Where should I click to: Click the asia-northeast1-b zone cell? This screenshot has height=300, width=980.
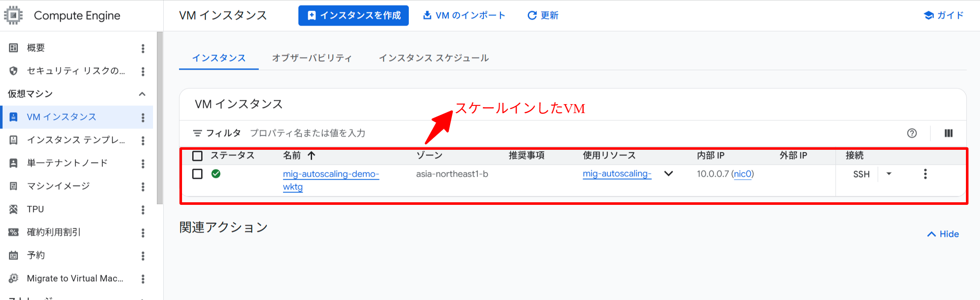tap(452, 174)
